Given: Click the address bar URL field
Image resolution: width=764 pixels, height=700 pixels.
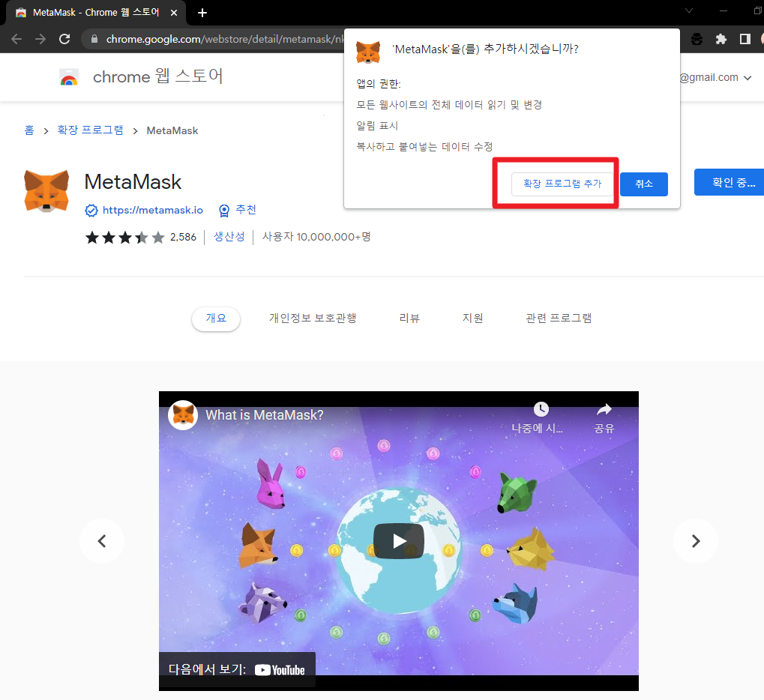Looking at the screenshot, I should (224, 39).
